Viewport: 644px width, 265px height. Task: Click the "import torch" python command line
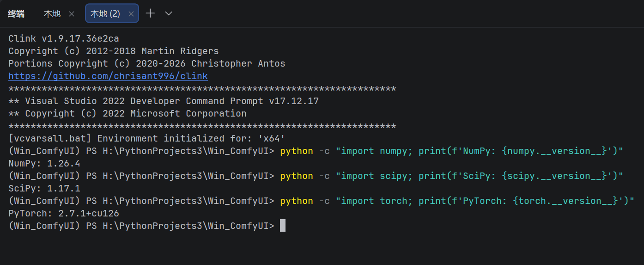click(x=457, y=201)
